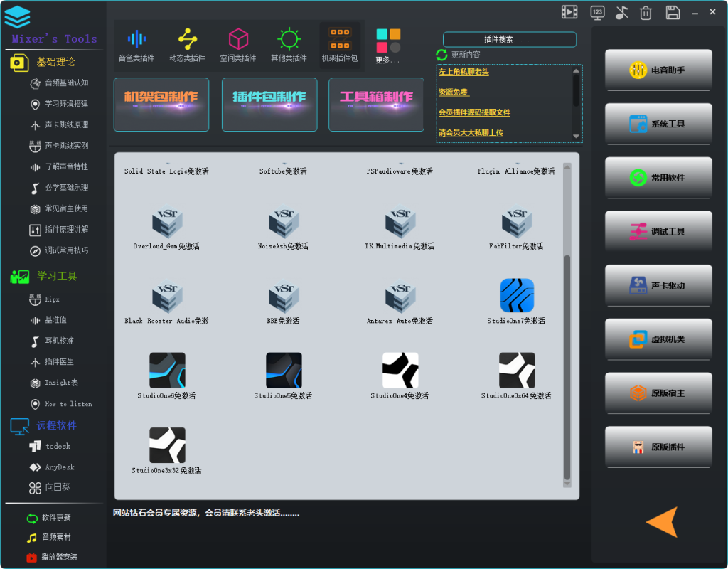Click 播放器安装 in sidebar
This screenshot has width=728, height=569.
point(52,557)
